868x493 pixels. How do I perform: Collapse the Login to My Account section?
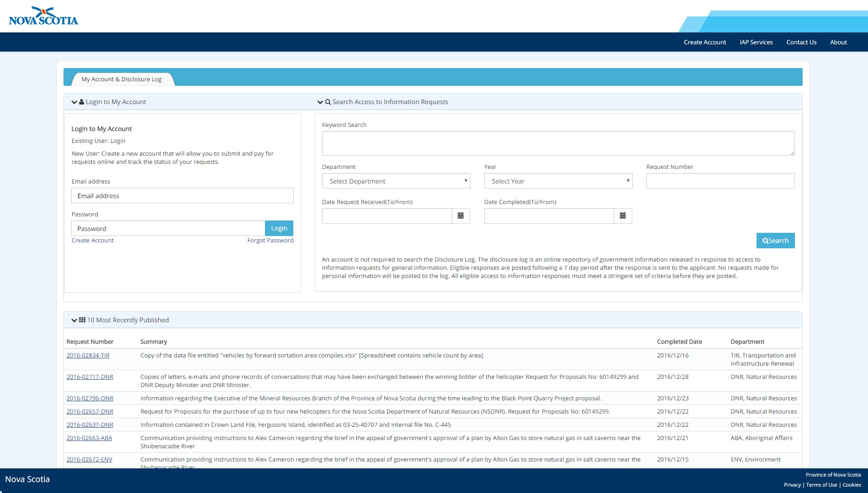click(x=74, y=102)
